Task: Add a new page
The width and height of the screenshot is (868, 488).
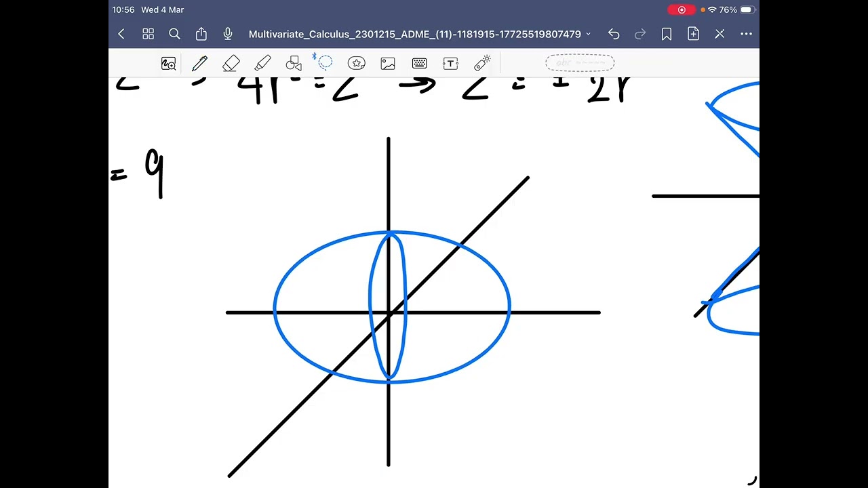Action: [693, 34]
